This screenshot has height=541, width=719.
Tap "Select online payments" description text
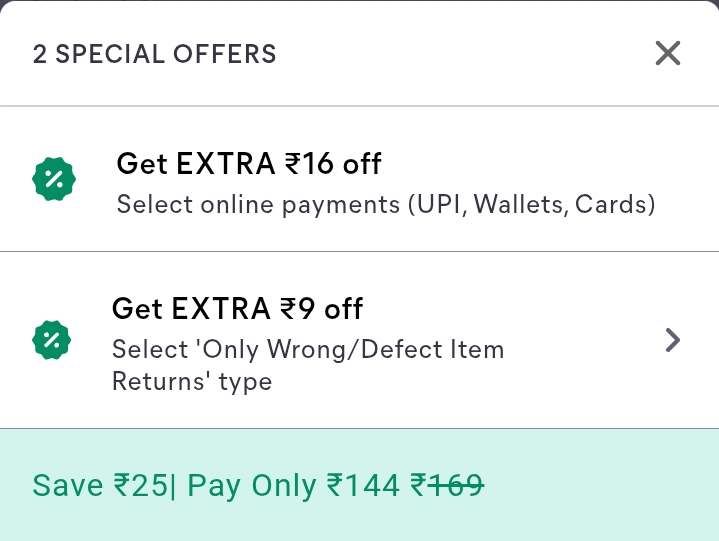(258, 205)
